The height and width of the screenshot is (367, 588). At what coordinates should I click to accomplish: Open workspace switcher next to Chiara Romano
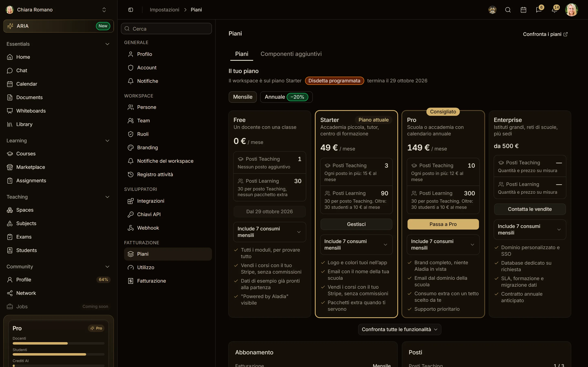click(x=104, y=10)
